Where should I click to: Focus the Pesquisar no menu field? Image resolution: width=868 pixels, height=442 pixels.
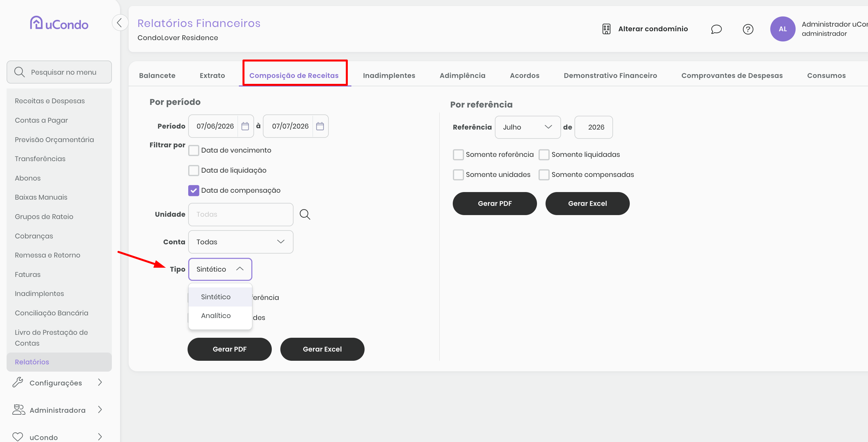point(59,72)
